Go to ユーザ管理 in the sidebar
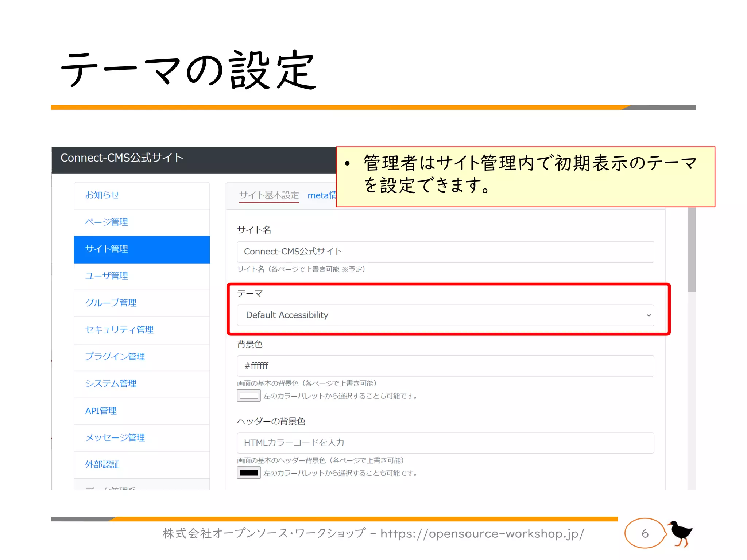This screenshot has width=747, height=560. [x=142, y=276]
